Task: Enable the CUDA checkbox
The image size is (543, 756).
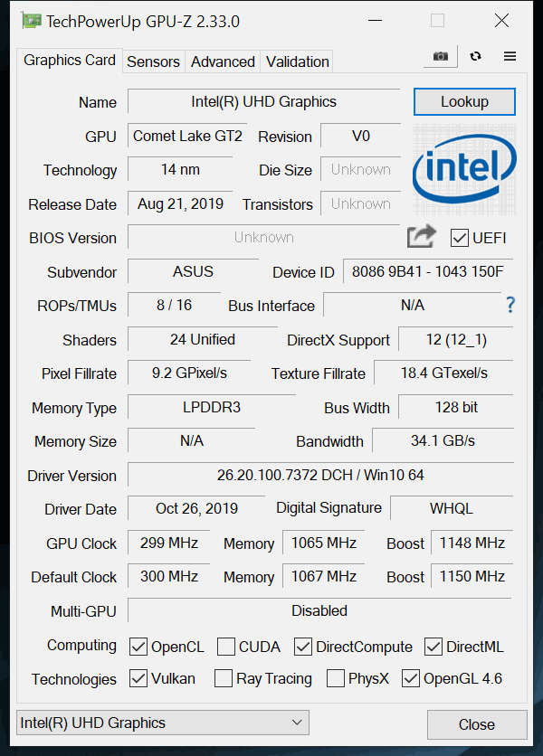Action: point(226,647)
